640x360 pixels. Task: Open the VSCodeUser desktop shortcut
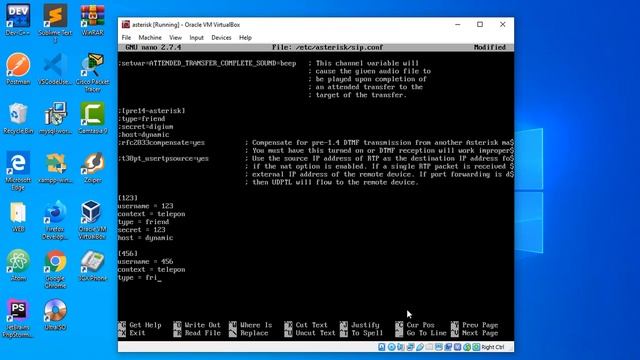coord(55,69)
